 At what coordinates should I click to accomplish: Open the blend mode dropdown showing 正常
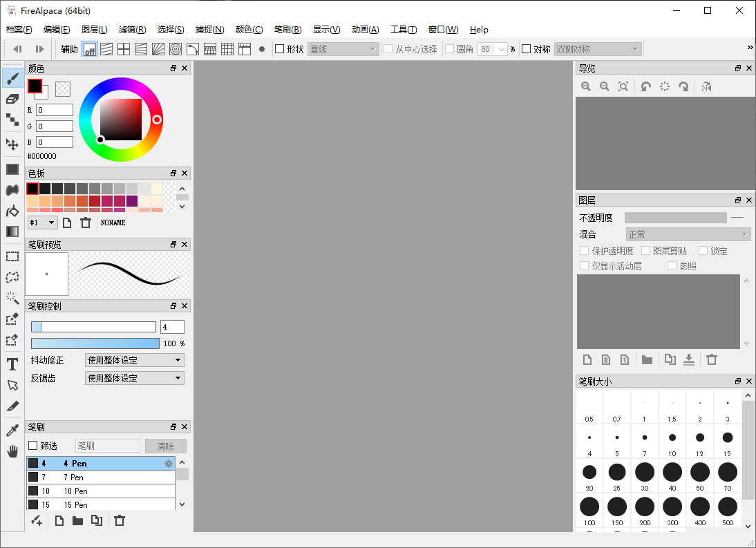tap(688, 234)
